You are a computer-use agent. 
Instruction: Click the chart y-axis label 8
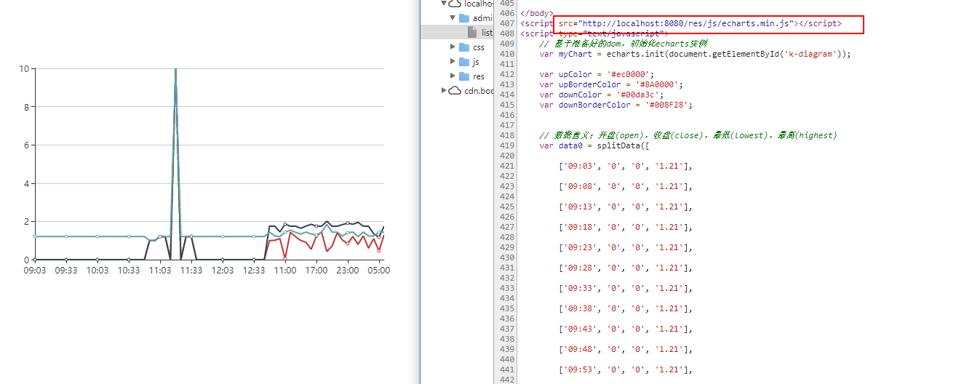[x=26, y=107]
